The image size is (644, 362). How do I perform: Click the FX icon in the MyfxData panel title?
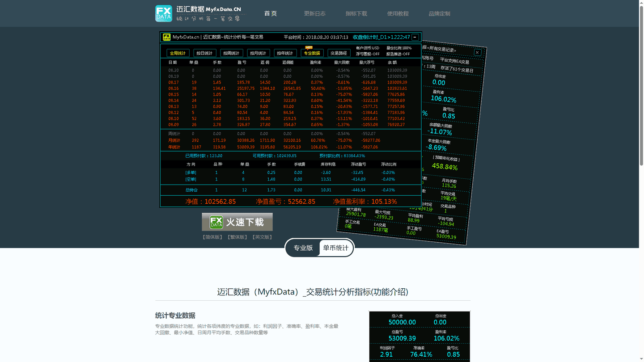[x=166, y=37]
